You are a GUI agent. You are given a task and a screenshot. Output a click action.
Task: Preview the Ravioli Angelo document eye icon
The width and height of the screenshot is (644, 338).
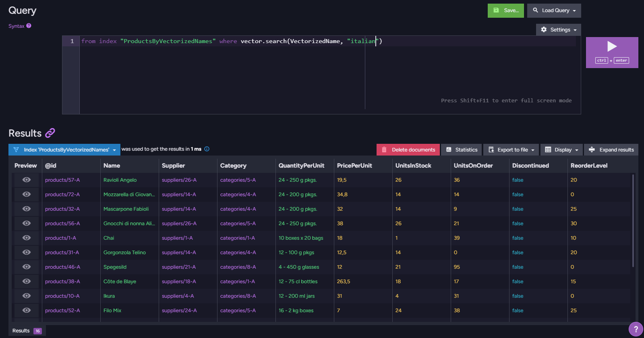tap(27, 180)
